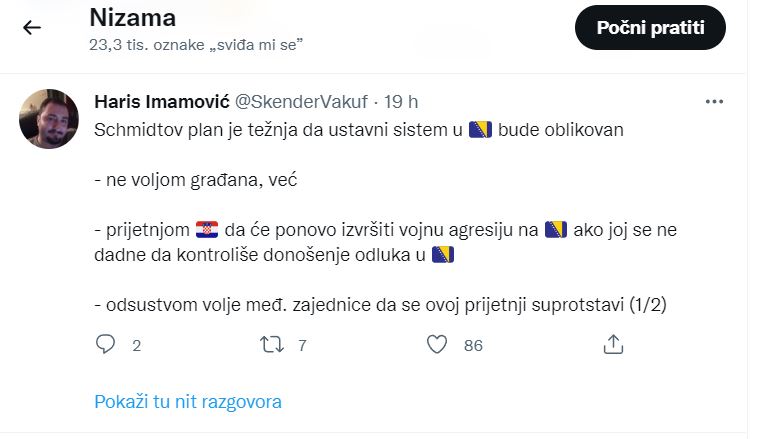Click the tweet text starting 'Schmidtov plan'
The height and width of the screenshot is (439, 772).
pos(280,130)
